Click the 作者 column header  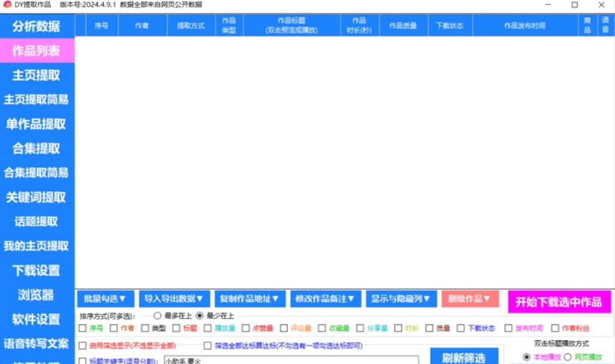(x=142, y=26)
